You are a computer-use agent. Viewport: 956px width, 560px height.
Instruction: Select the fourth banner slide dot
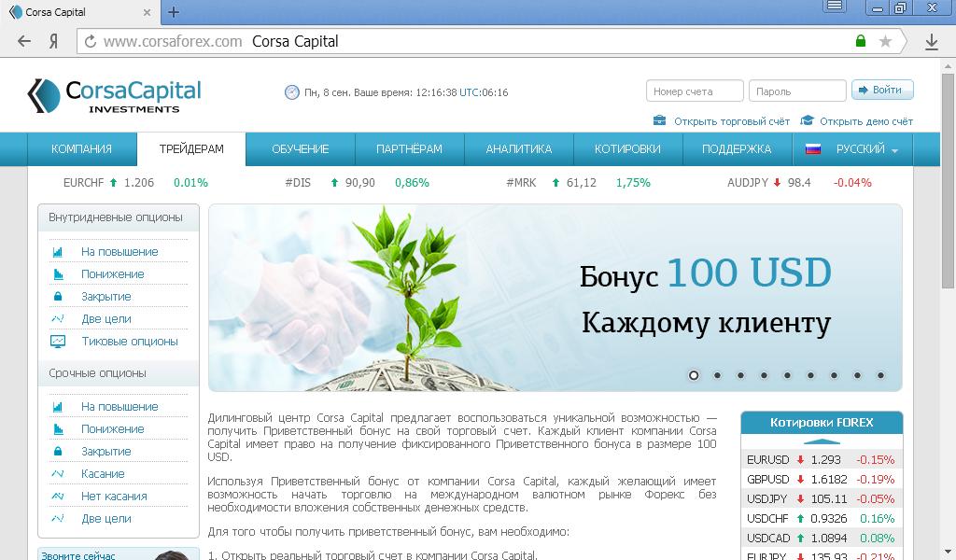point(764,375)
